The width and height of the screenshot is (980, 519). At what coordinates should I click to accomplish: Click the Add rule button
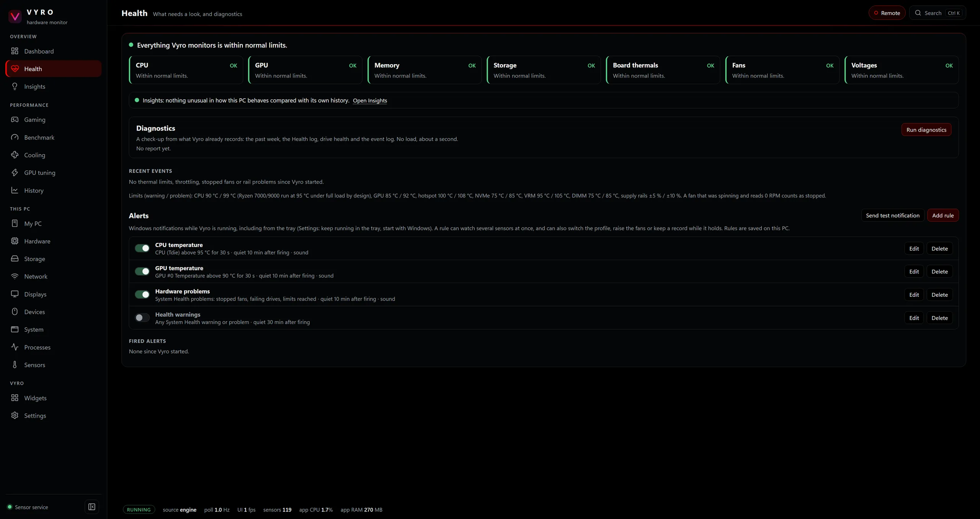943,215
